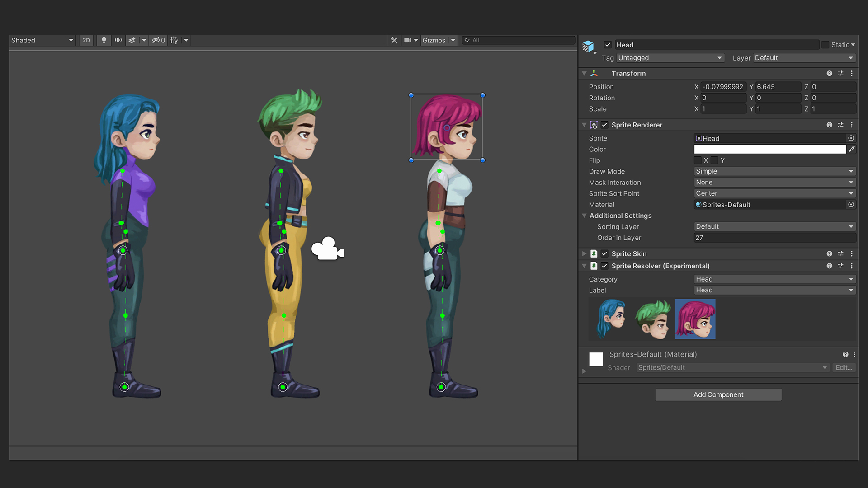This screenshot has width=868, height=488.
Task: Click the Help icon on Sprite Renderer
Action: (x=829, y=125)
